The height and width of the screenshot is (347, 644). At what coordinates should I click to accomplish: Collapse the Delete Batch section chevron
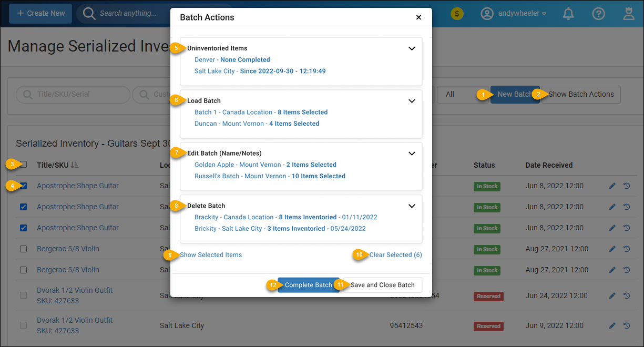(412, 206)
